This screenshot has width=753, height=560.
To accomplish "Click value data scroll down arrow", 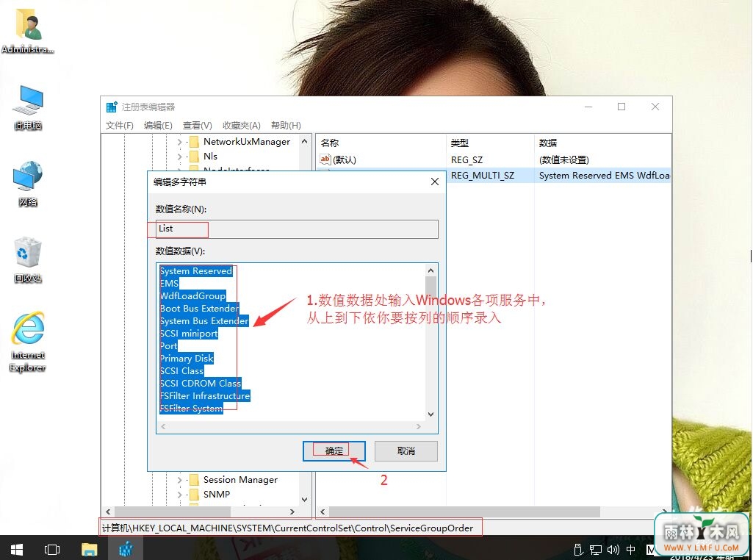I will coord(430,414).
